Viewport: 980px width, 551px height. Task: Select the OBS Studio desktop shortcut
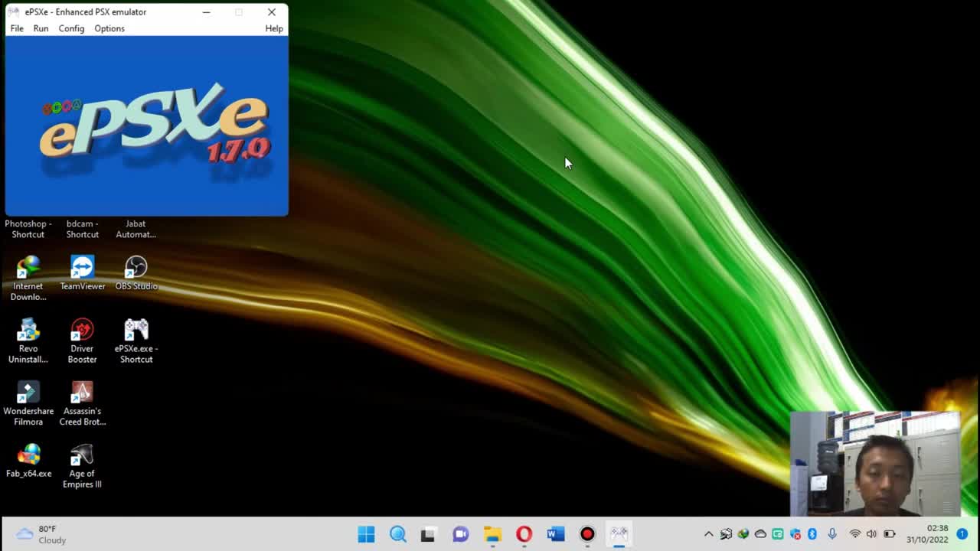(x=136, y=273)
